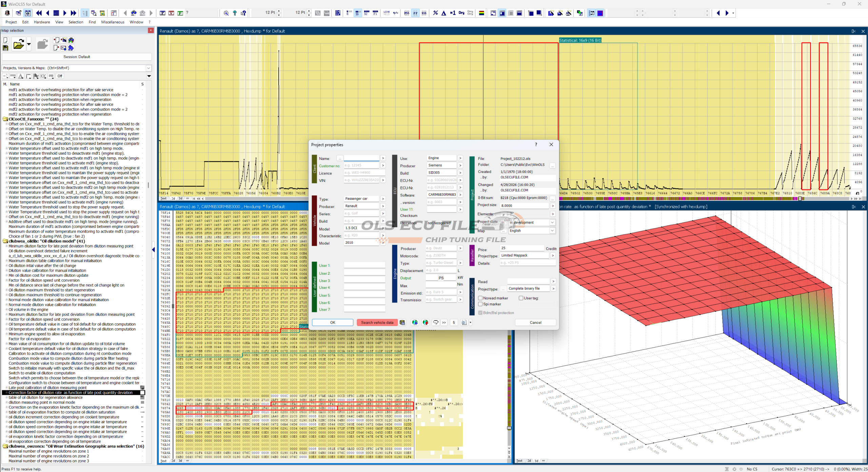
Task: Click the LoHi byte order icon
Action: (387, 13)
